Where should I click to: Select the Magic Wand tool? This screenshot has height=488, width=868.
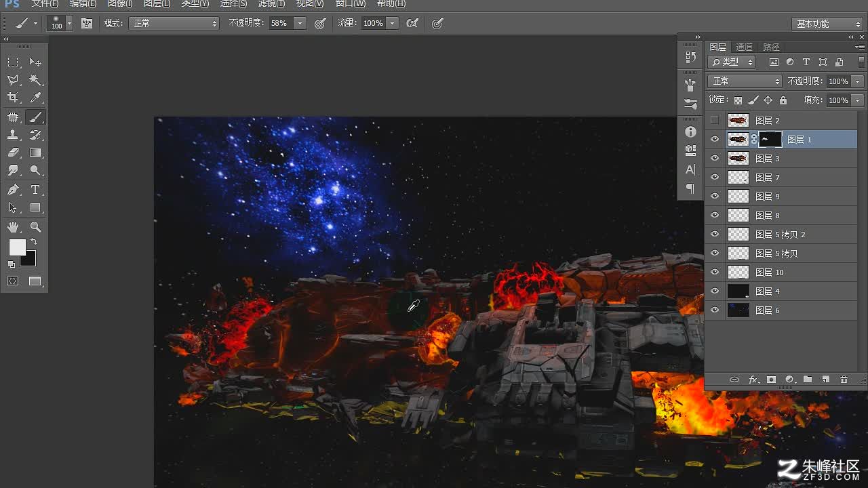tap(35, 80)
